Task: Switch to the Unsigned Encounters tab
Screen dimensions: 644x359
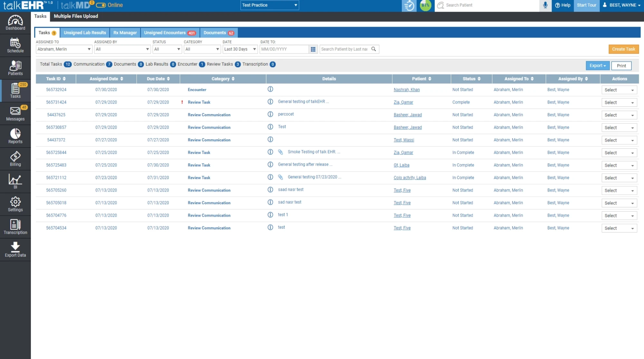Action: pyautogui.click(x=170, y=33)
